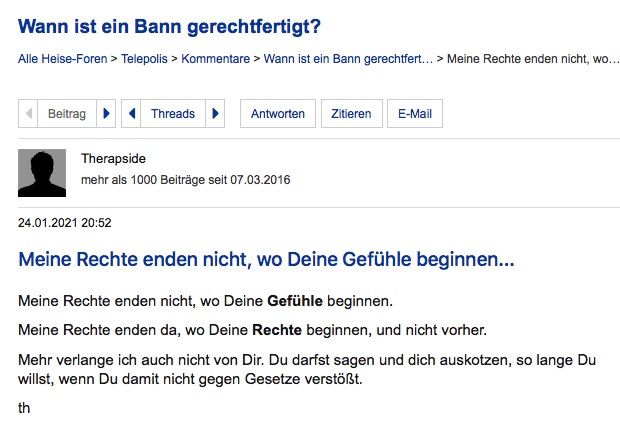Open the Alle Heise-Foren breadcrumb
The width and height of the screenshot is (620, 433).
[63, 60]
